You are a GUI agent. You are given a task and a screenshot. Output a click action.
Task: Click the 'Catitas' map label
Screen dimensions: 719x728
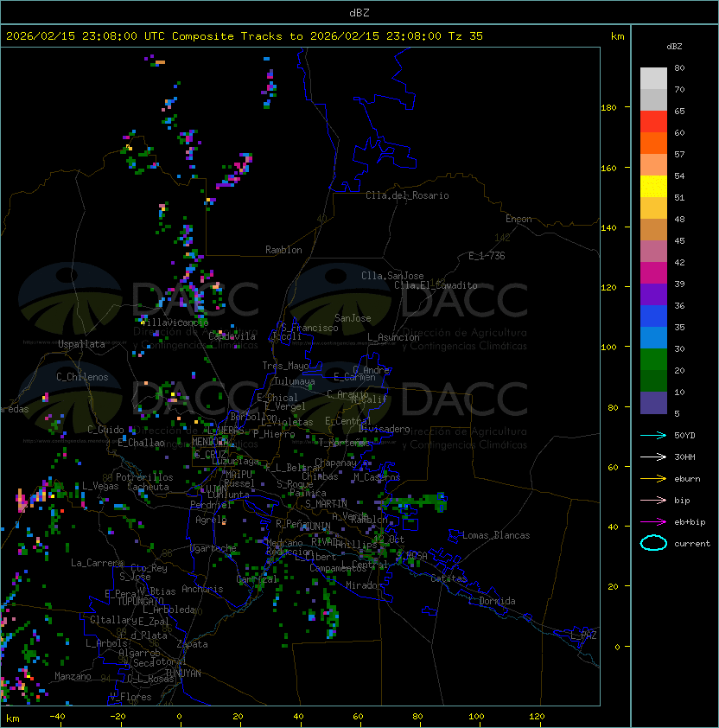[x=449, y=578]
